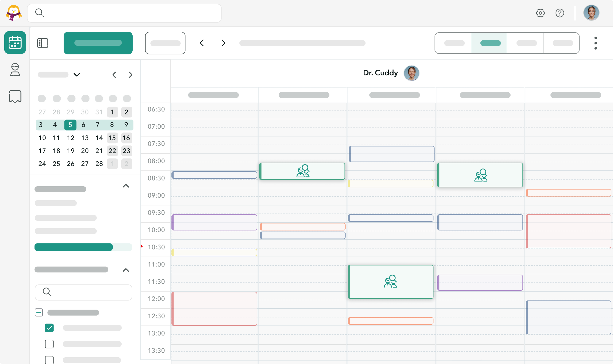Select day 22 in mini calendar
Image resolution: width=613 pixels, height=364 pixels.
click(112, 151)
